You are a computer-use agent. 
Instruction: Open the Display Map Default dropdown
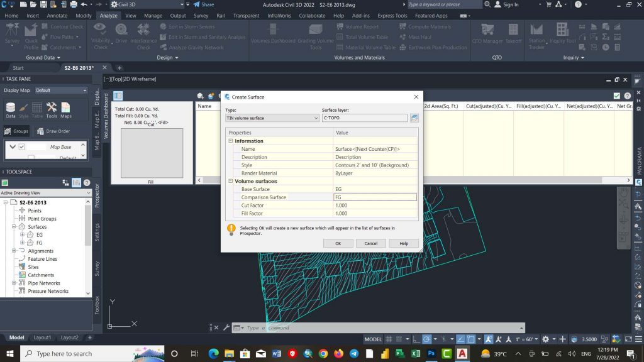point(61,90)
